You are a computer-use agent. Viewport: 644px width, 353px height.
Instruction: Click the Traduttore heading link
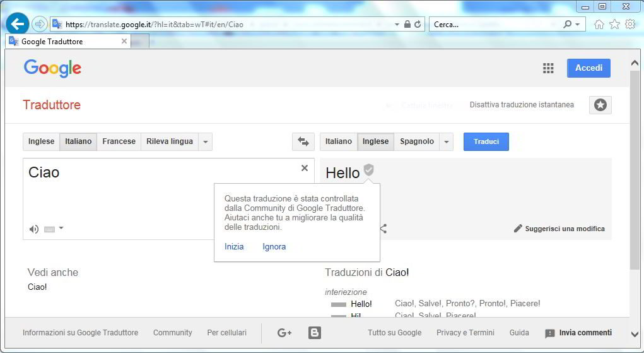[52, 104]
